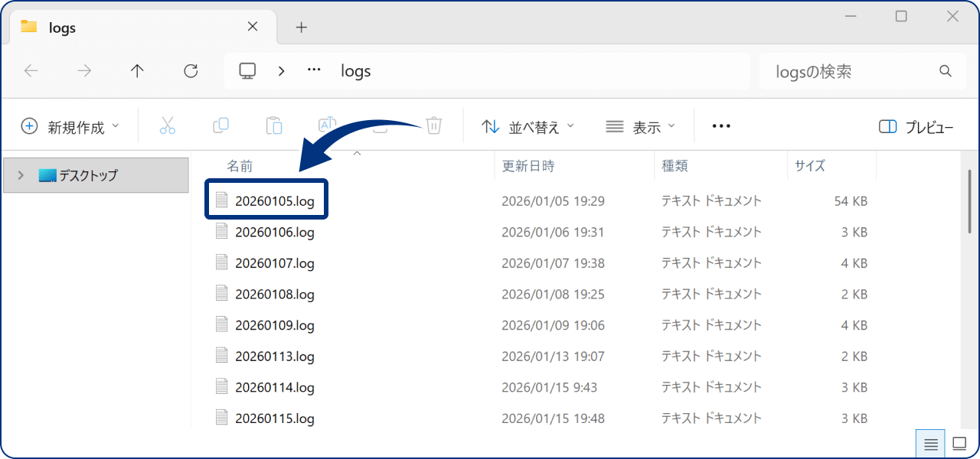Switch to compact list view mode
This screenshot has height=459, width=980.
tap(929, 443)
